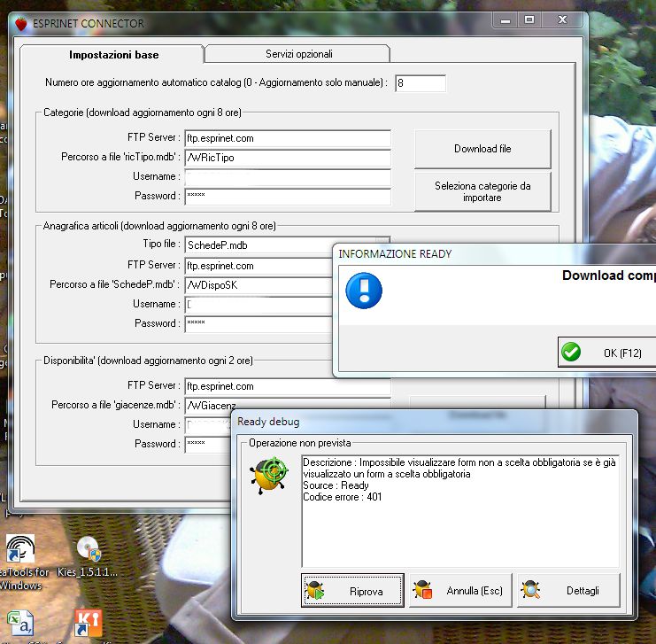Click the Download file button
This screenshot has width=656, height=644.
click(x=482, y=149)
